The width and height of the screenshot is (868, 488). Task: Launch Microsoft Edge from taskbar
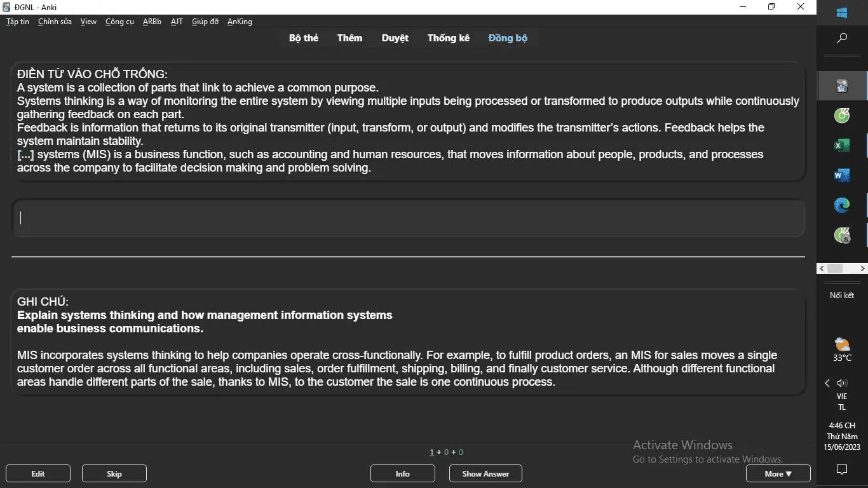[x=842, y=205]
